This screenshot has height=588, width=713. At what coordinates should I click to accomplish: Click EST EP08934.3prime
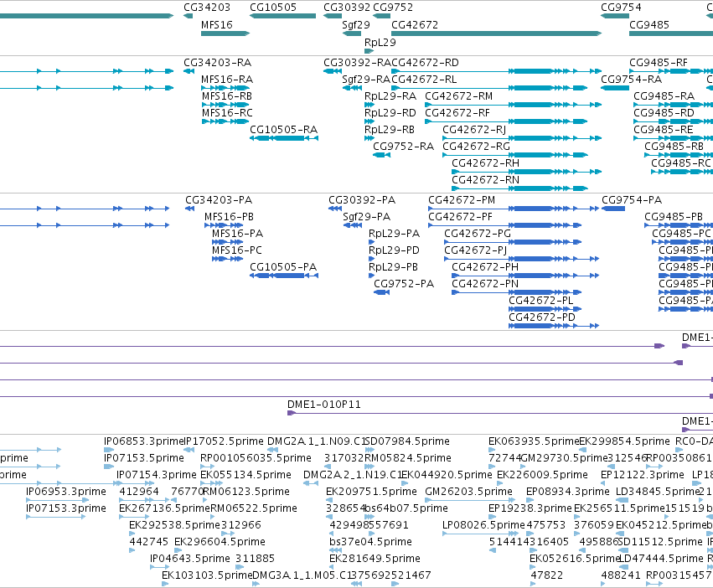click(x=567, y=492)
